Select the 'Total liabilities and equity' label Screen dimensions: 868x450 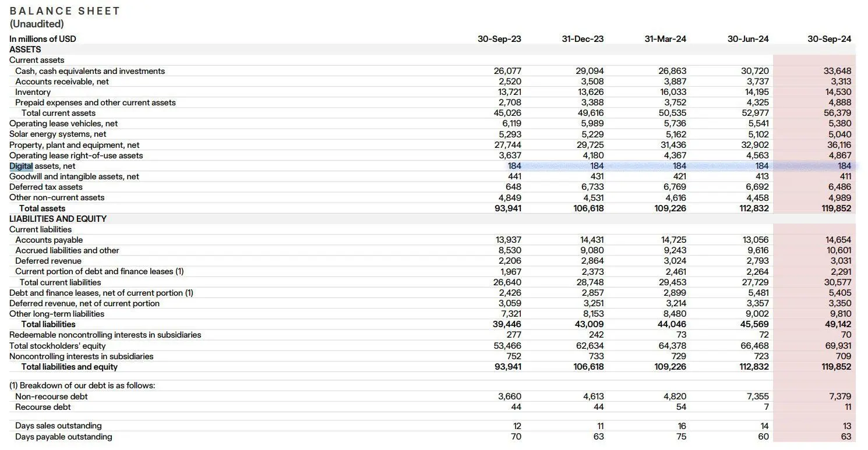coord(69,367)
